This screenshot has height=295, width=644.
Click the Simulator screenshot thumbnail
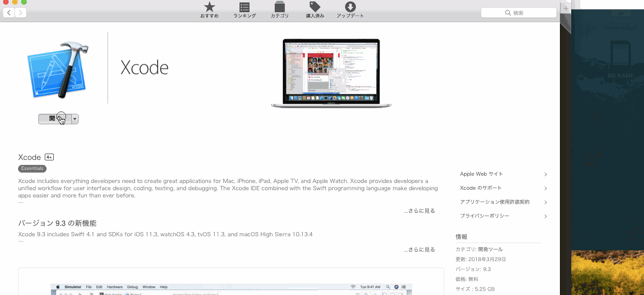click(231, 289)
